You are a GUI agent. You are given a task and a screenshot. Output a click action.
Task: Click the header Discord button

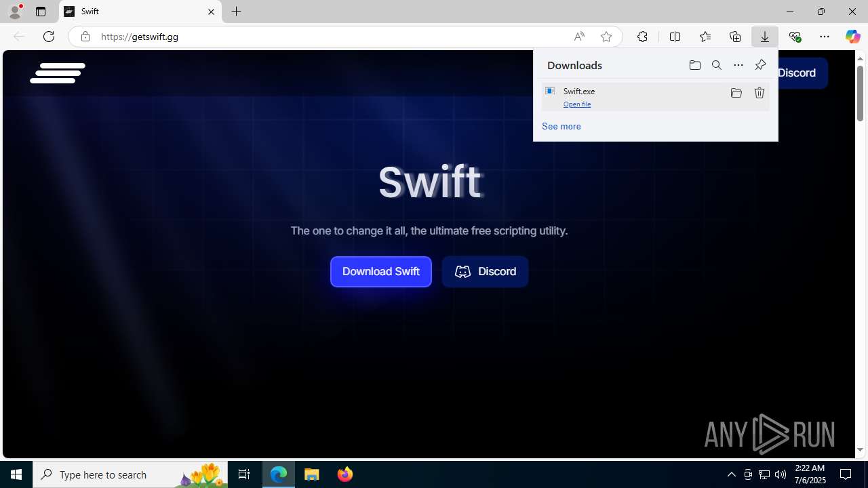pos(802,73)
